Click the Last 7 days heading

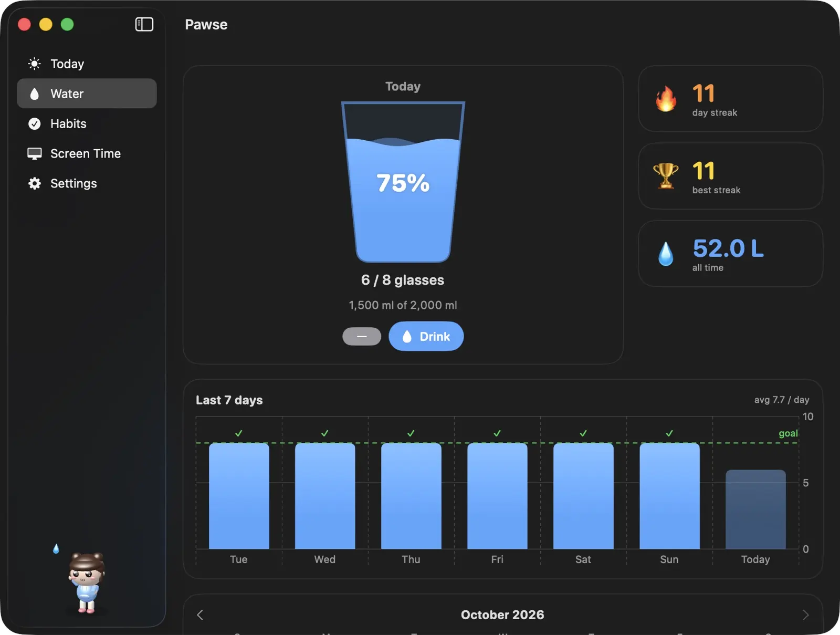(x=229, y=400)
